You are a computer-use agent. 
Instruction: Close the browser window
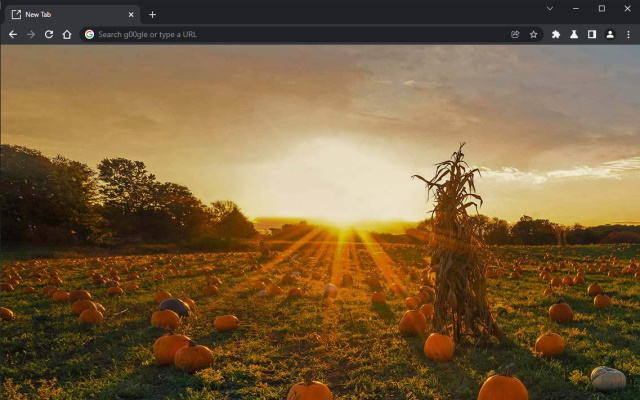pos(627,9)
